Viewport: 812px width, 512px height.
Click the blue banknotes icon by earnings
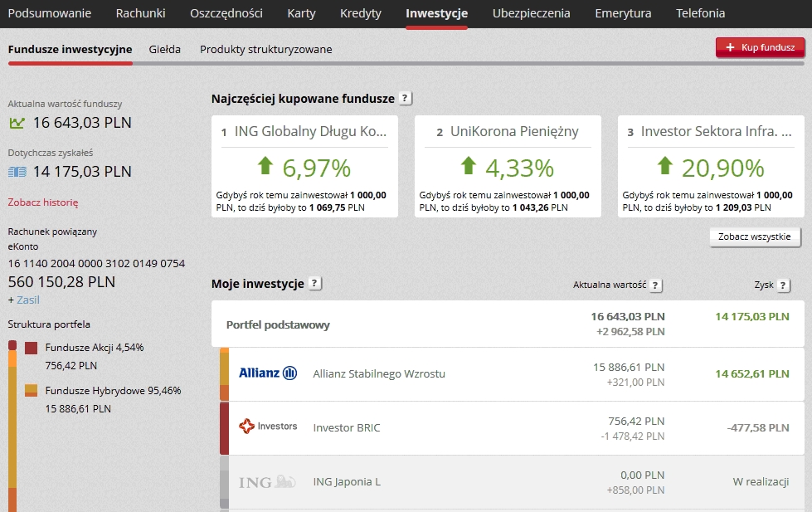tap(17, 172)
